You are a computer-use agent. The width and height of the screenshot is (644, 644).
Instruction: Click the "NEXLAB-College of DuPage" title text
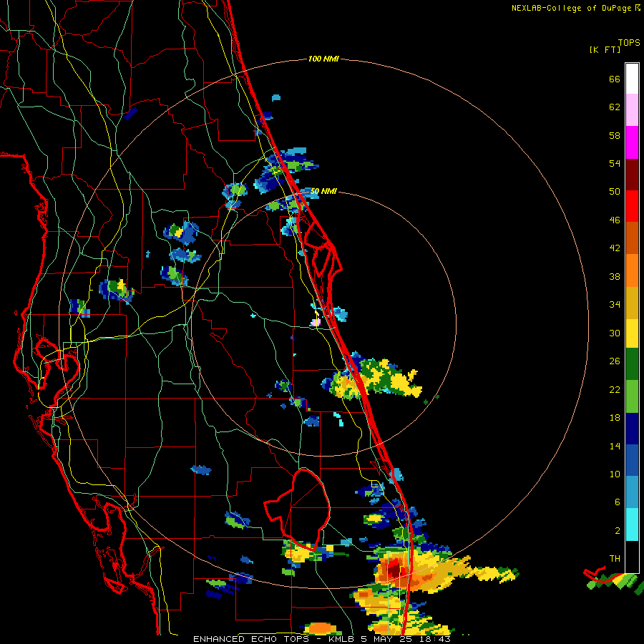(x=571, y=8)
